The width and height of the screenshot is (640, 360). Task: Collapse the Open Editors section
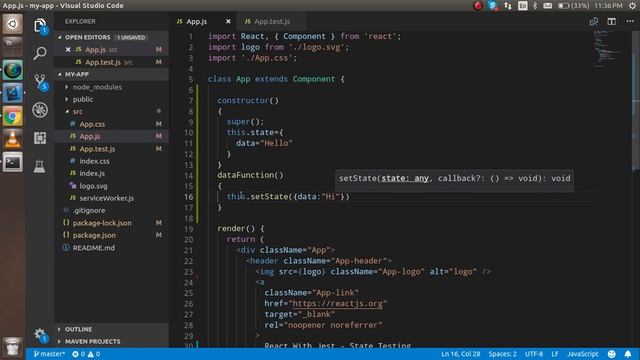[111, 37]
